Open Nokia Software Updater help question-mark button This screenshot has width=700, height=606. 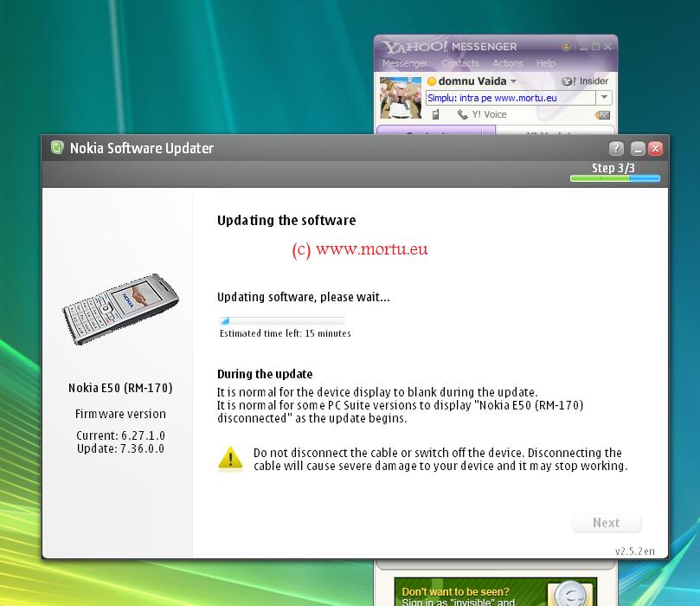pos(616,148)
